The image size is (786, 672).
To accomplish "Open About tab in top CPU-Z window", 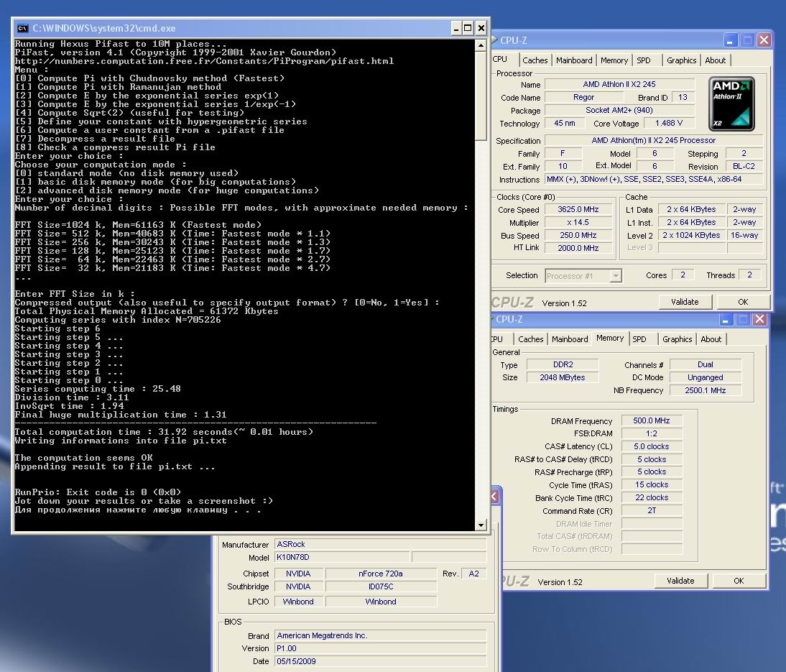I will 716,60.
